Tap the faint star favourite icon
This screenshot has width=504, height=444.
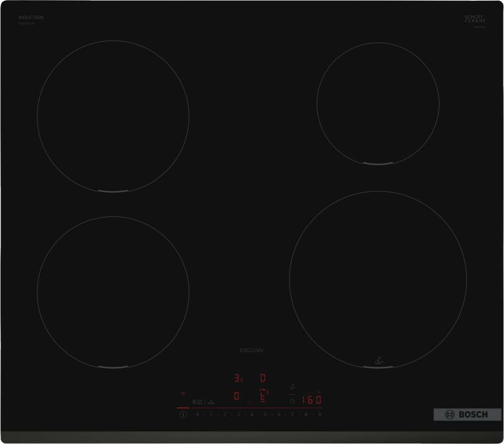coord(249,402)
